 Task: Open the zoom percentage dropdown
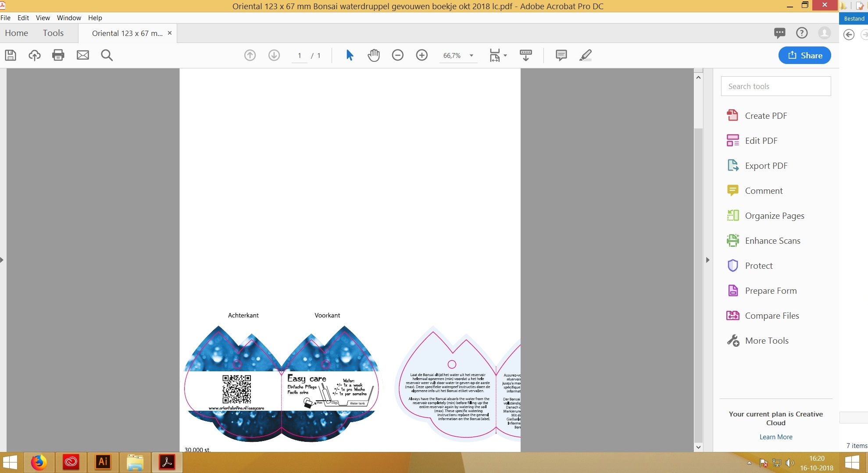472,55
